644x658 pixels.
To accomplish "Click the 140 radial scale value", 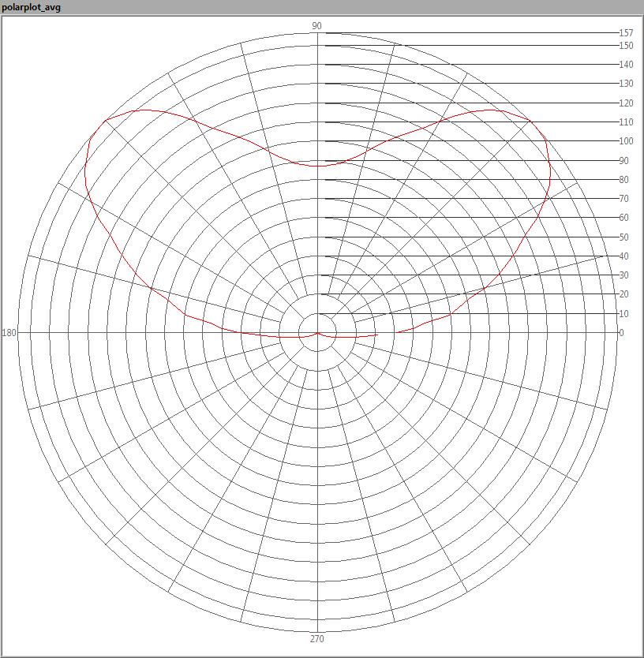I will click(626, 65).
